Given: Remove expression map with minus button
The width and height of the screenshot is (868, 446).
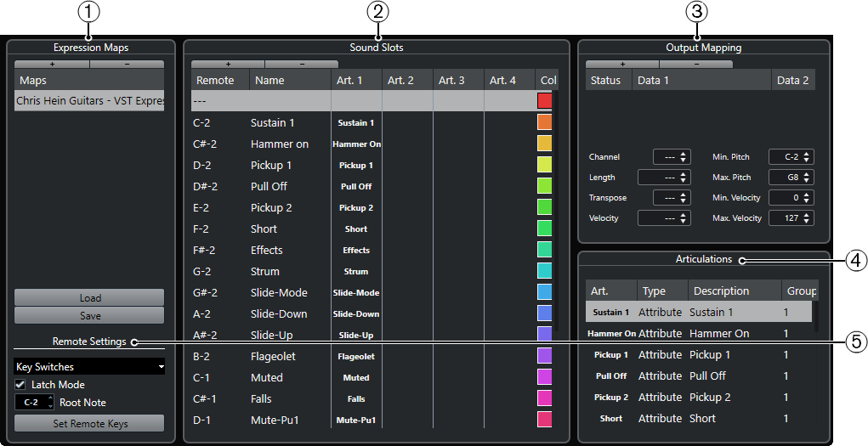Looking at the screenshot, I should [x=127, y=65].
